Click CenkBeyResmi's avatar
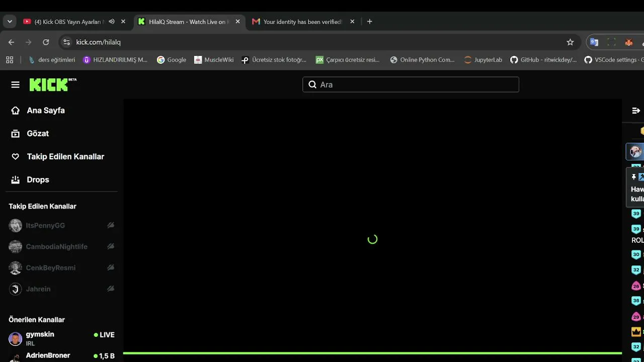This screenshot has height=362, width=644. (x=16, y=267)
